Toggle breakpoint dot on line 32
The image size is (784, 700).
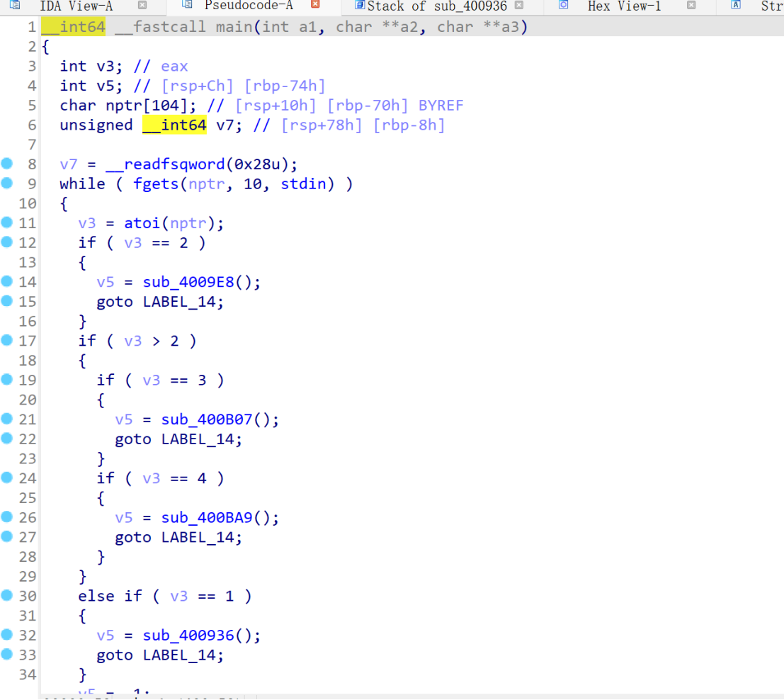point(7,635)
